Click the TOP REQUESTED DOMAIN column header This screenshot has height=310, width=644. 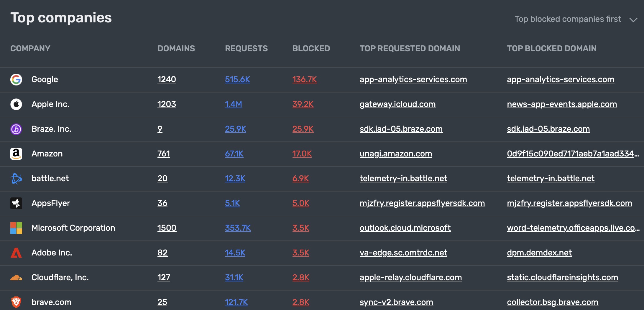click(x=410, y=49)
